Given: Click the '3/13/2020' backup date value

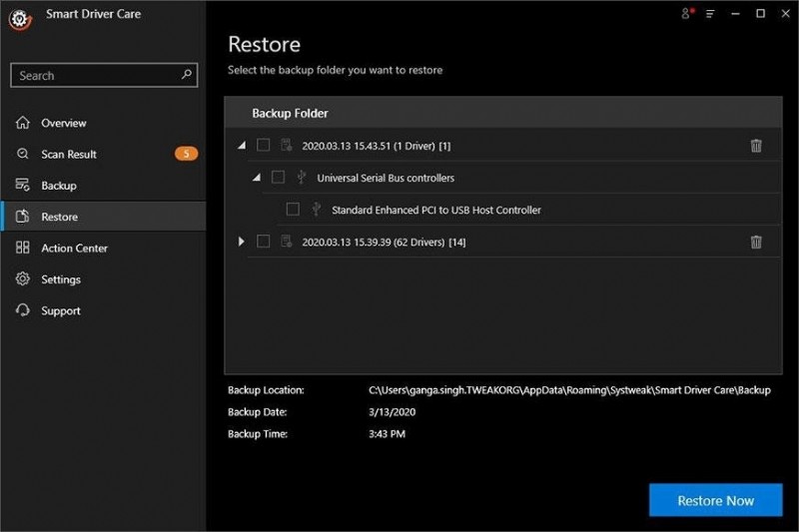Looking at the screenshot, I should point(392,412).
